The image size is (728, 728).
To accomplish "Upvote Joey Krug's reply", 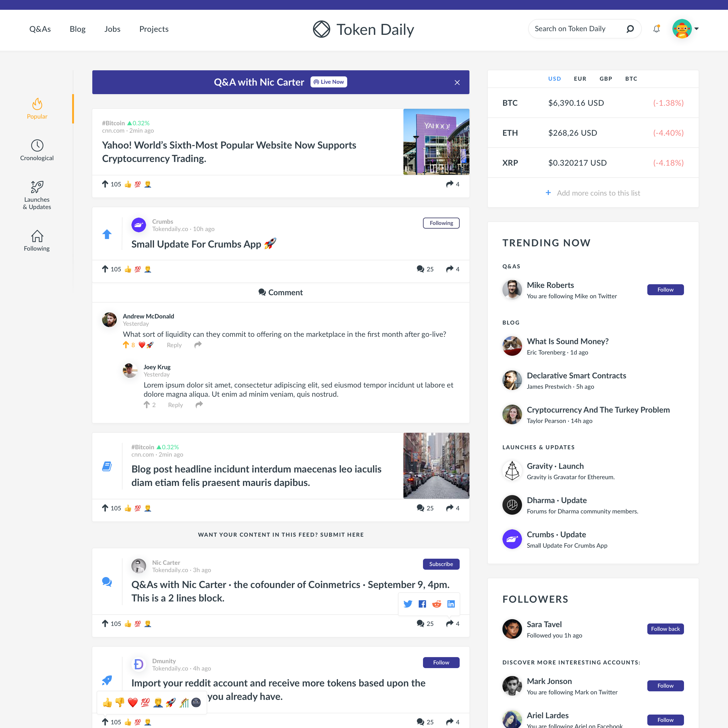I will [x=147, y=404].
